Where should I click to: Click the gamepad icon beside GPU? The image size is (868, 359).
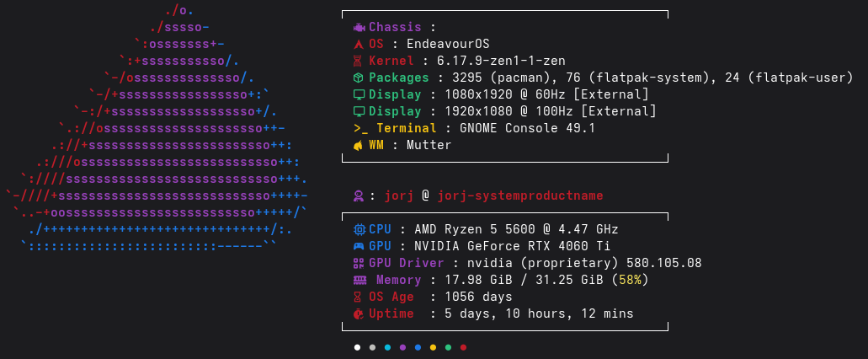[x=359, y=247]
